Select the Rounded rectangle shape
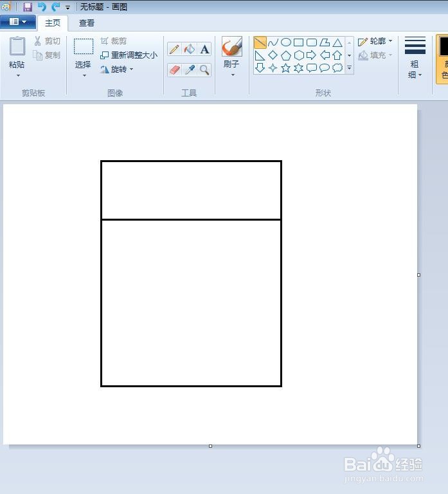The height and width of the screenshot is (494, 448). click(311, 42)
